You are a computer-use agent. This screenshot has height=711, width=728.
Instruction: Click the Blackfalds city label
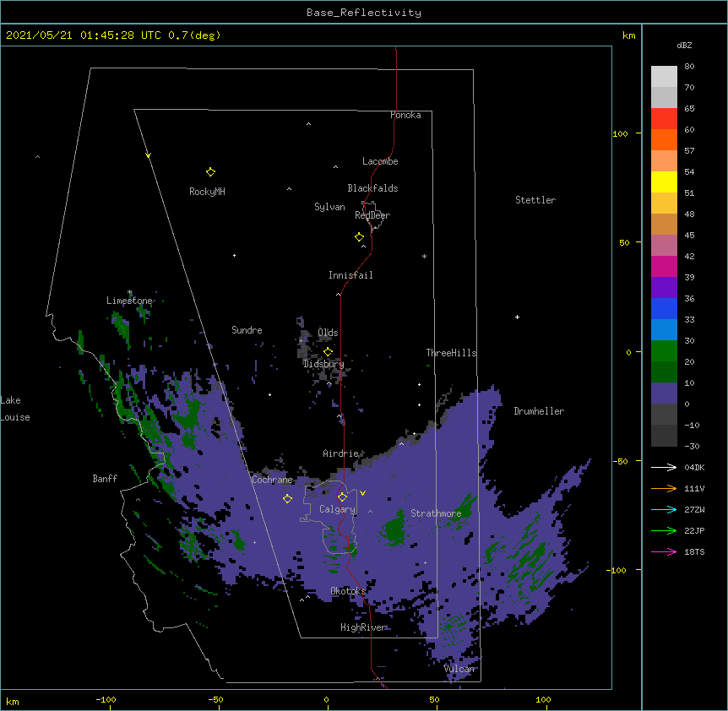point(372,188)
